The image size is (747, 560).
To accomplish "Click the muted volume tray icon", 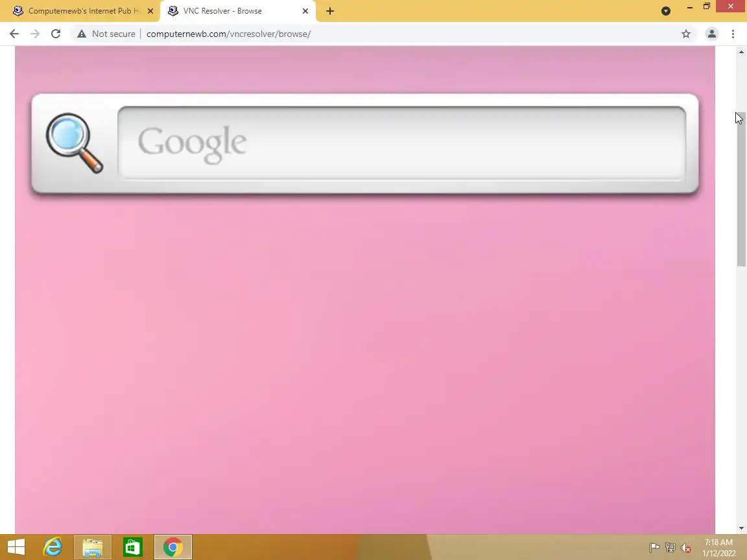I will tap(686, 548).
